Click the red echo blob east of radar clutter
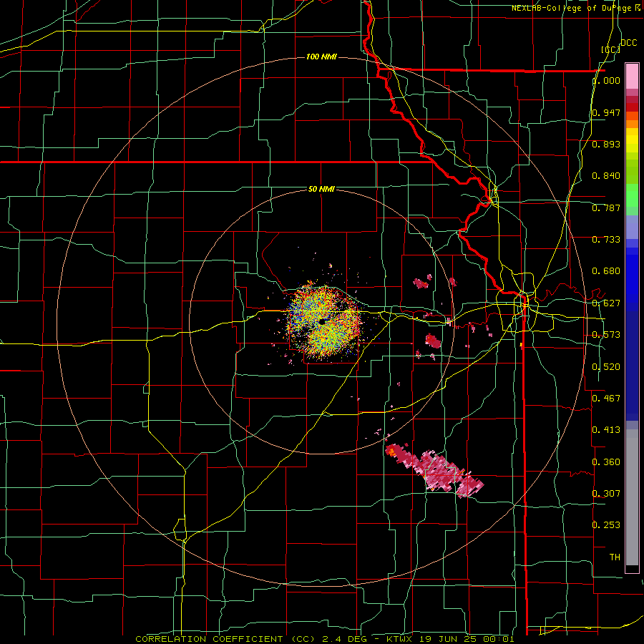Screen dimensions: 644x644 click(x=432, y=341)
